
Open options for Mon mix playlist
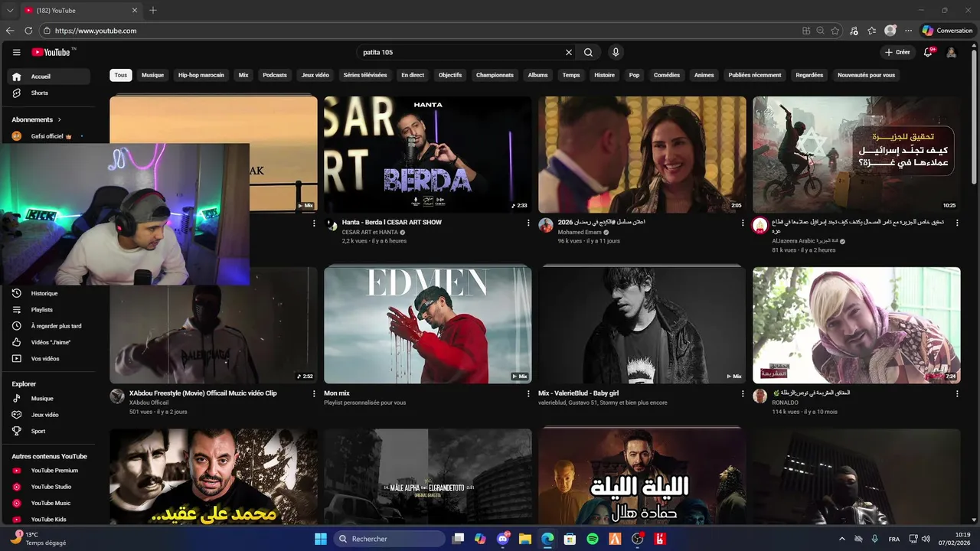(528, 393)
